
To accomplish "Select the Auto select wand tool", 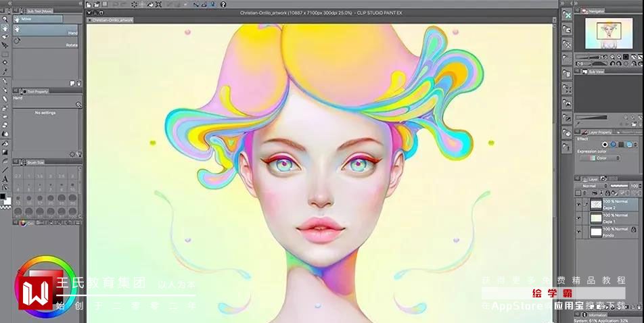I will click(5, 62).
